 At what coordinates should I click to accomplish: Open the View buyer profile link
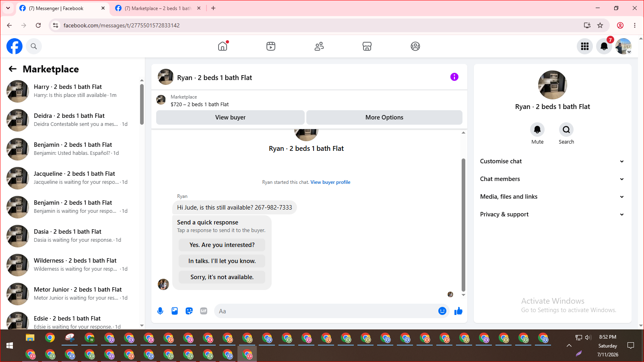click(x=330, y=182)
